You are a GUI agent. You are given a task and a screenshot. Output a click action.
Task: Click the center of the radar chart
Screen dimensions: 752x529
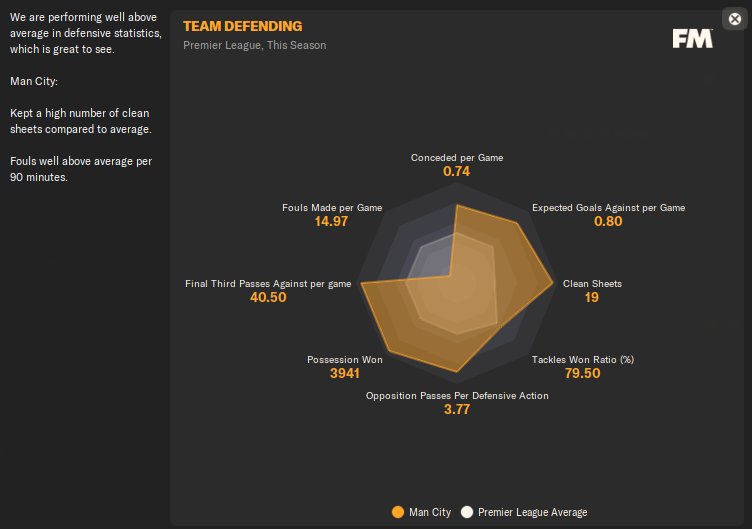click(x=457, y=284)
